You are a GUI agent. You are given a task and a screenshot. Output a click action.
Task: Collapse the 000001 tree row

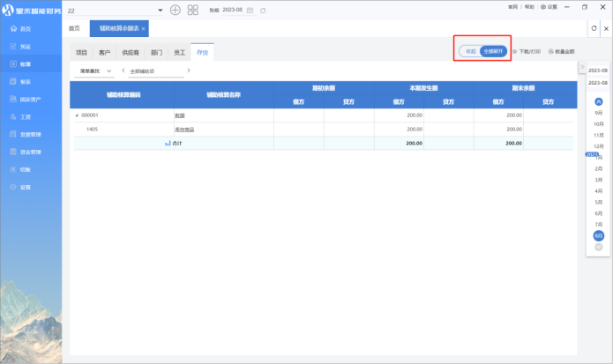77,115
